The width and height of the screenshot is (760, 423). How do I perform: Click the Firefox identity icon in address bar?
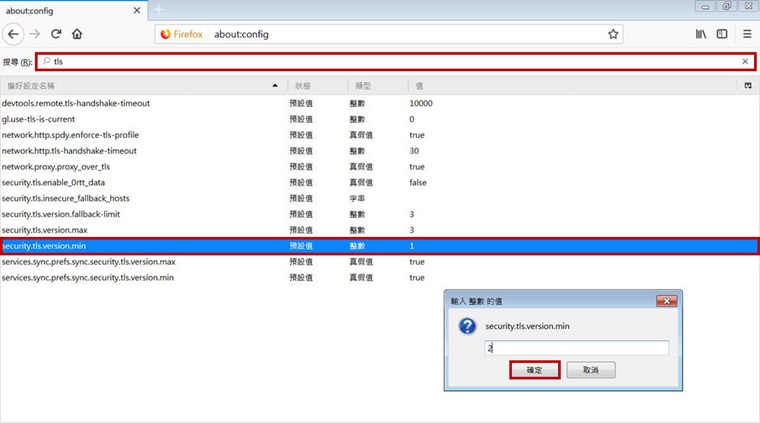[182, 34]
